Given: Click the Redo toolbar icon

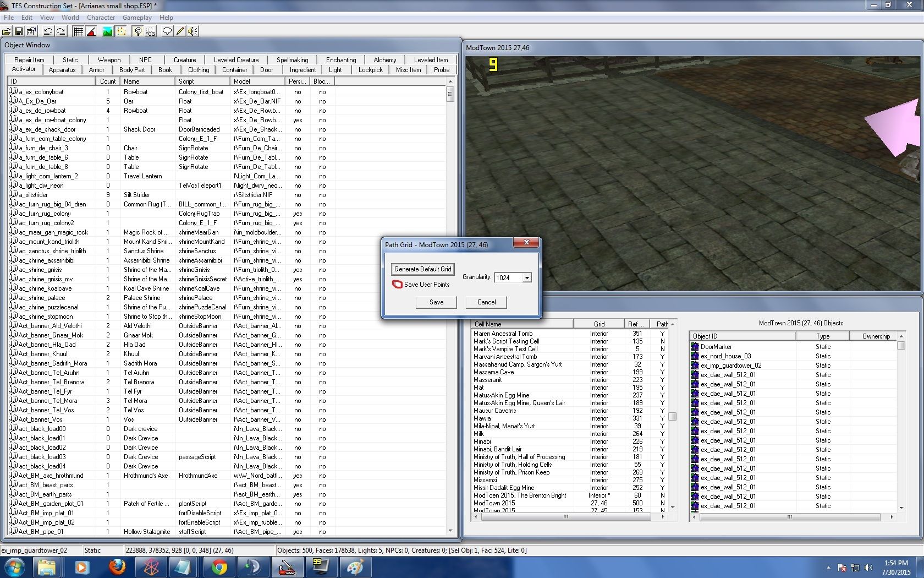Looking at the screenshot, I should [x=61, y=31].
